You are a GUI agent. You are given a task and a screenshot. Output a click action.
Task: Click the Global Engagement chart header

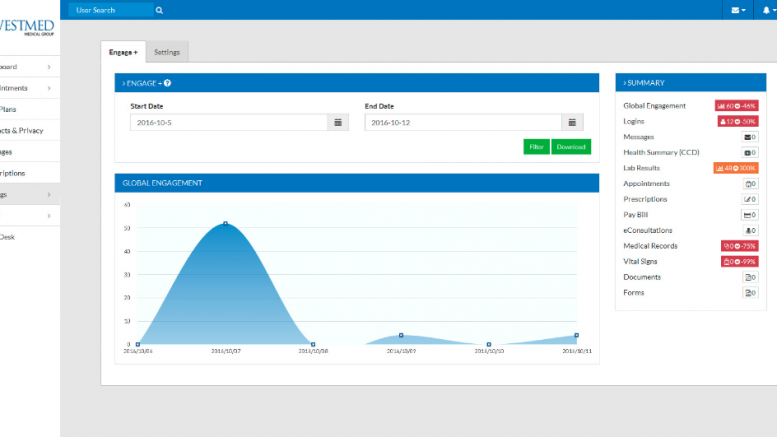[x=357, y=183]
